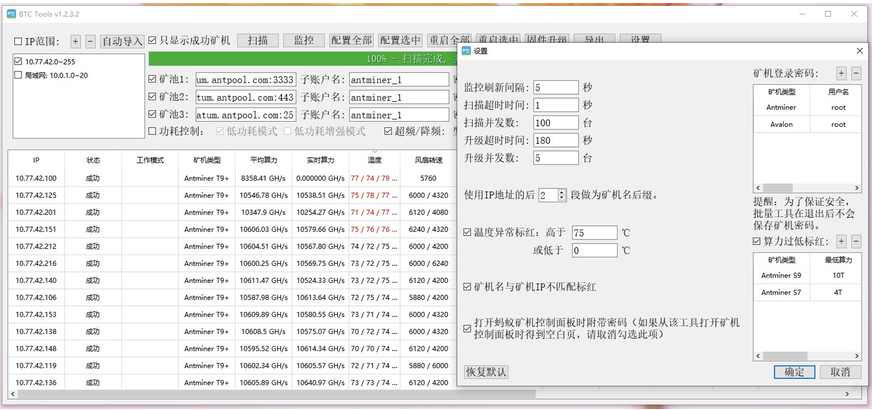Viewport: 872px width, 410px height.
Task: Click plus button next to 算力过低标红
Action: [841, 241]
